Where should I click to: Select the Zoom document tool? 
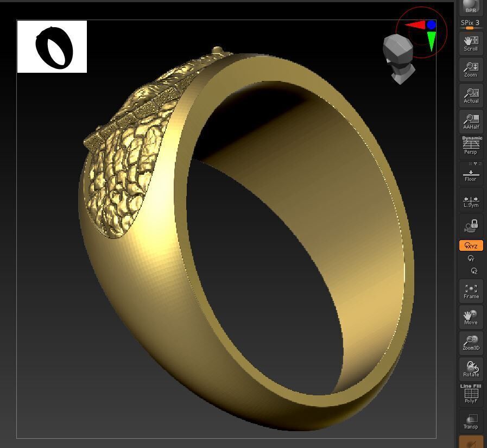pos(471,70)
